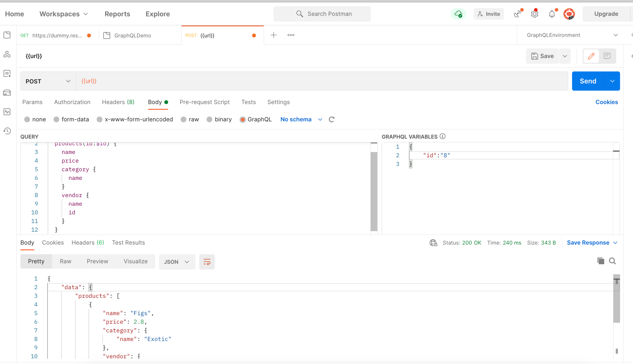Select the form-data radio button
This screenshot has width=633, height=364.
point(56,119)
